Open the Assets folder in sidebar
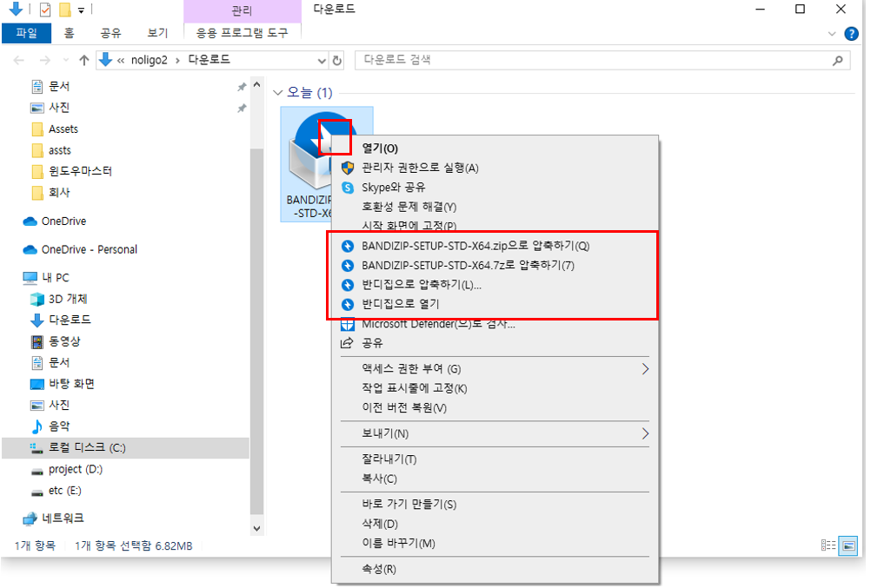 coord(63,129)
